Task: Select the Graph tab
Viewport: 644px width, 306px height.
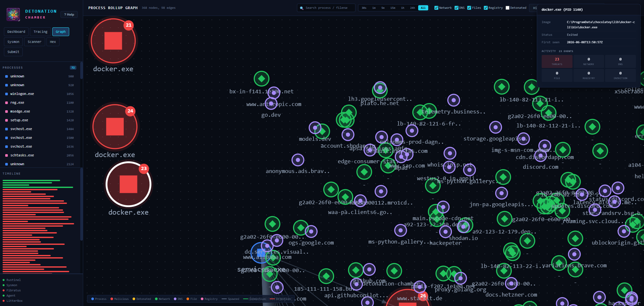Action: coord(61,32)
